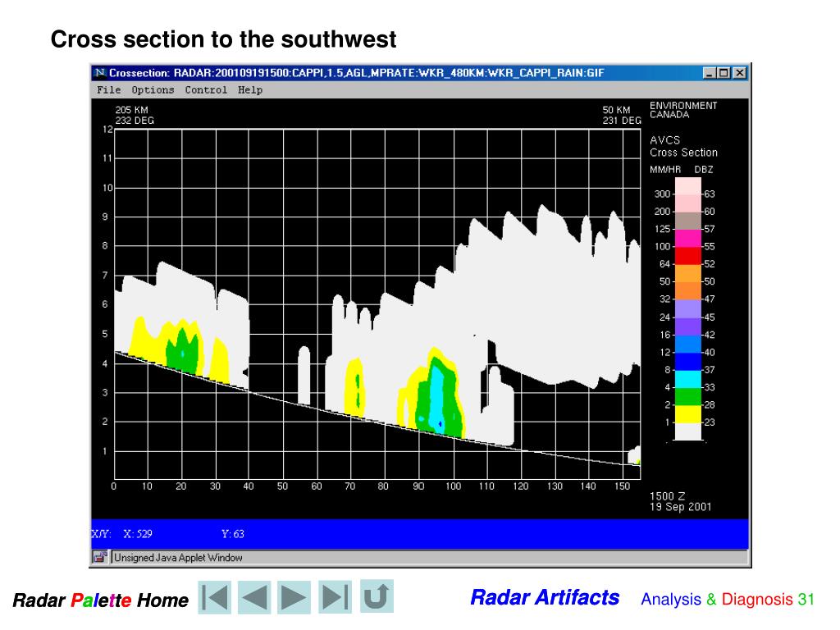Click the 205 KM 232 DEG label

135,115
